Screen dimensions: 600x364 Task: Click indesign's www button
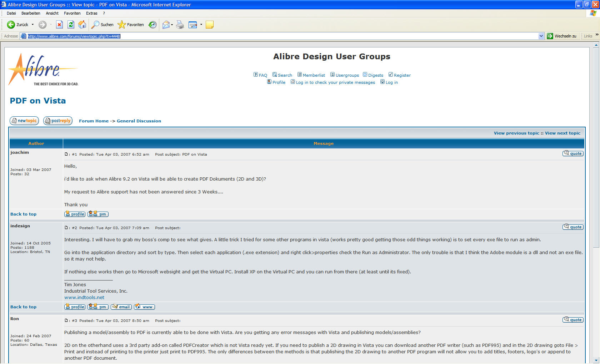(144, 307)
